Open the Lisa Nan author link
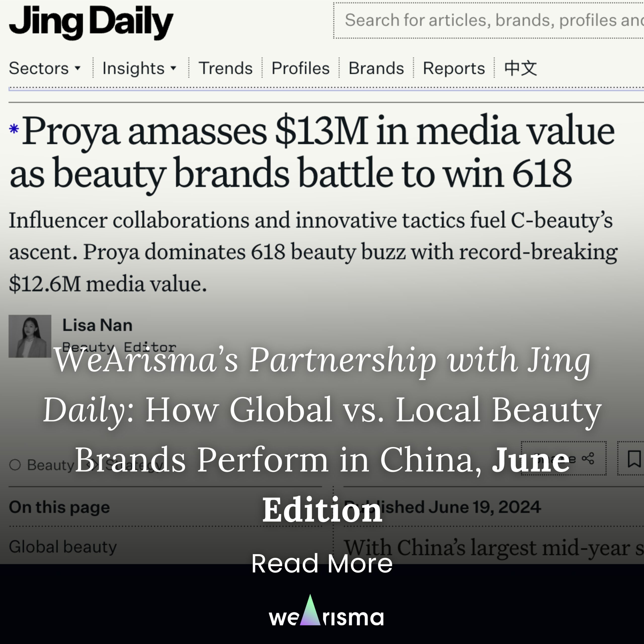Image resolution: width=644 pixels, height=644 pixels. [97, 325]
